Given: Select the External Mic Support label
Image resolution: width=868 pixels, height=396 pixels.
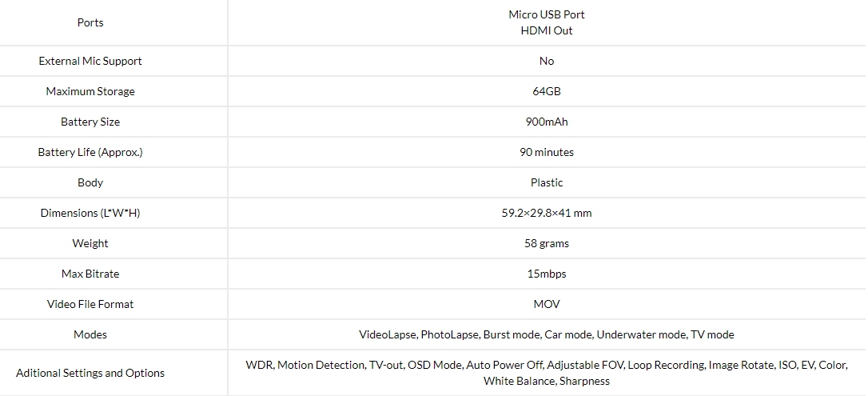Looking at the screenshot, I should click(90, 61).
